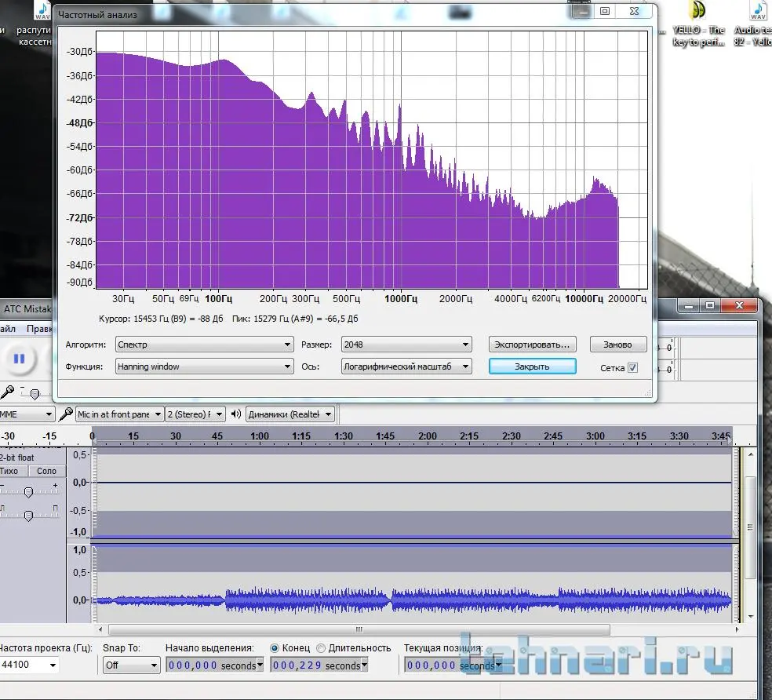
Task: Click the microphone icon next to the input device
Action: click(66, 414)
